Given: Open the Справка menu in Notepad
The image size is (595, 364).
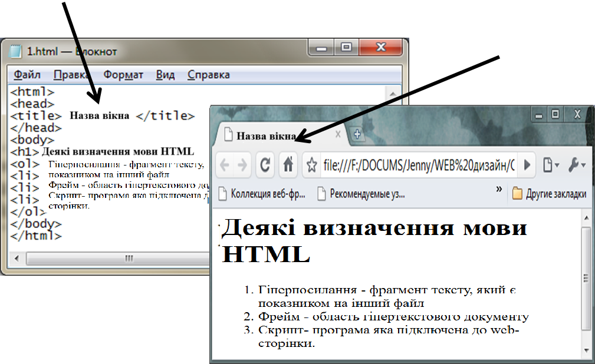Looking at the screenshot, I should click(208, 75).
